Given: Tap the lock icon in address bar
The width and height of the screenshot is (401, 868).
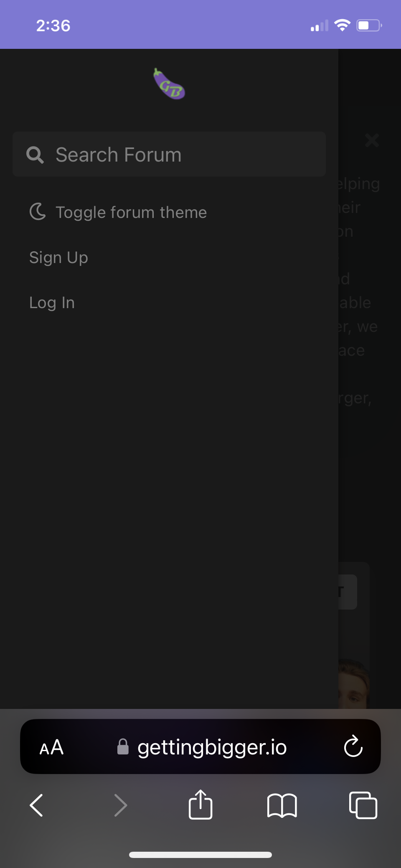Looking at the screenshot, I should click(123, 747).
